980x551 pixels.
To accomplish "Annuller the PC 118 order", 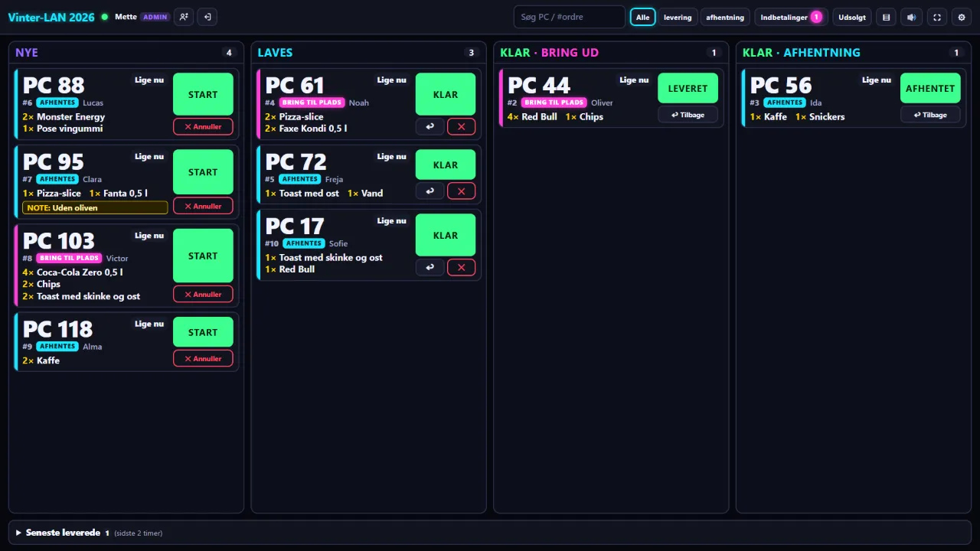I will point(203,358).
